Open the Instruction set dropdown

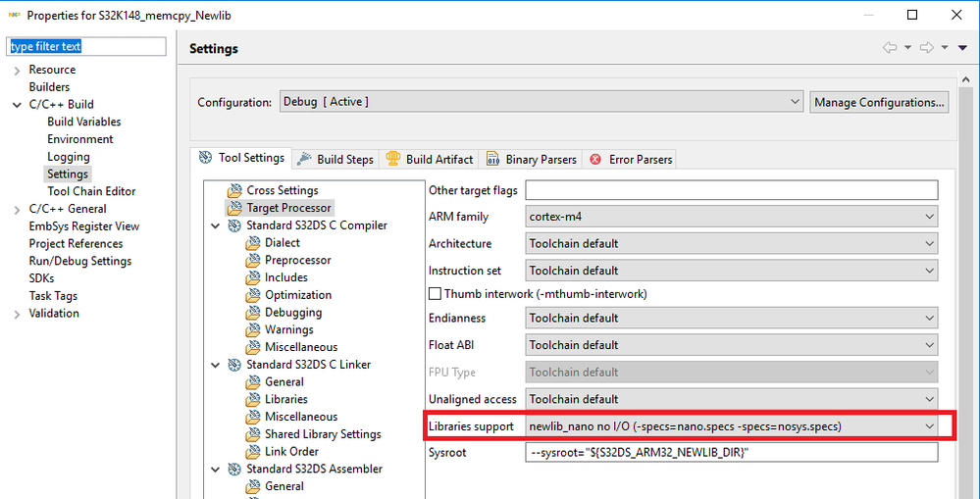click(731, 271)
